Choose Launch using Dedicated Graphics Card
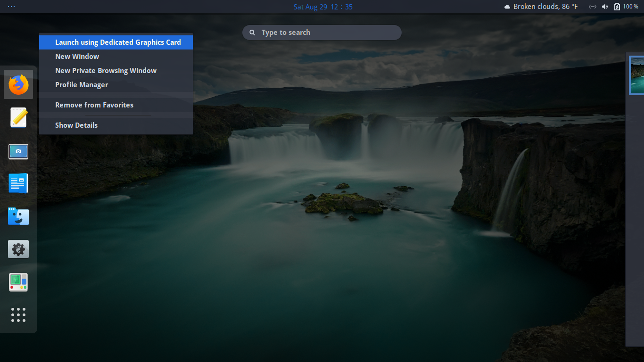Screen dimensions: 644x362 point(116,42)
